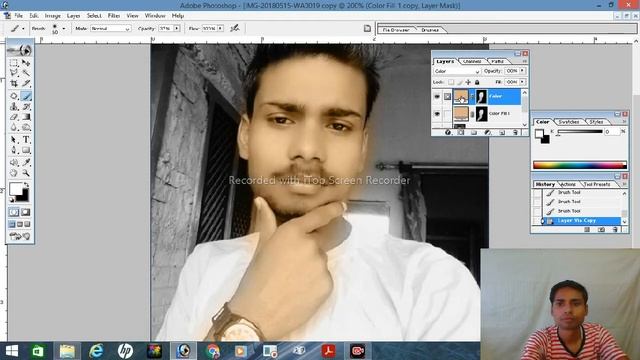
Task: Open the Layer menu
Action: click(73, 16)
